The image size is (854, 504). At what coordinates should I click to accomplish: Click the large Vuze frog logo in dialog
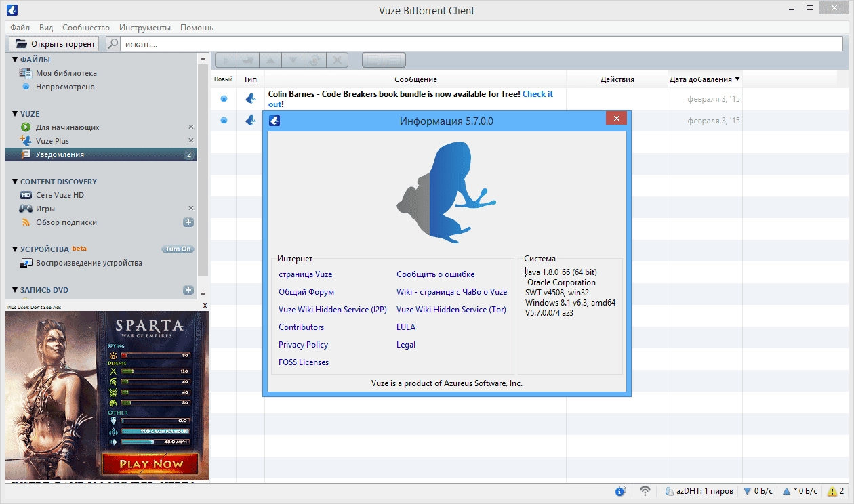[x=447, y=192]
